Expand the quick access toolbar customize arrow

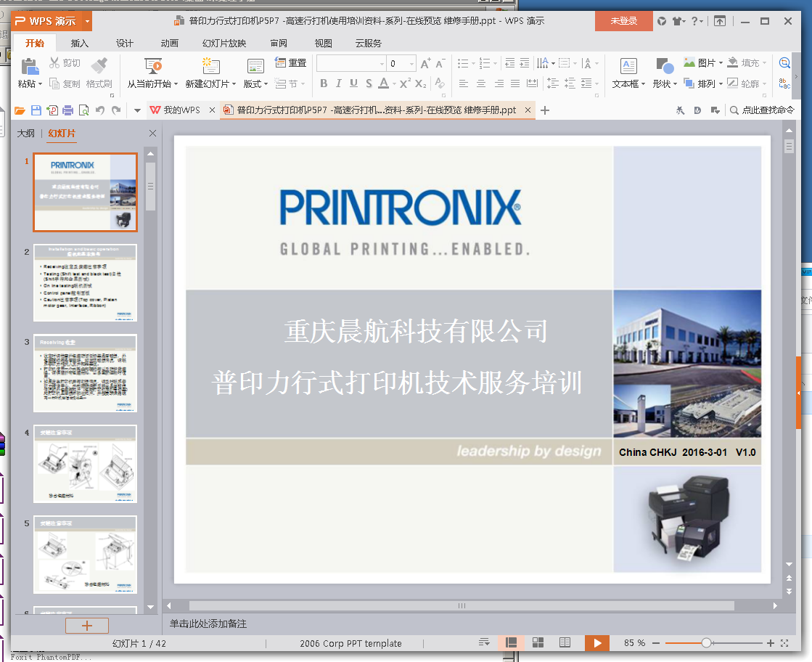[x=137, y=110]
